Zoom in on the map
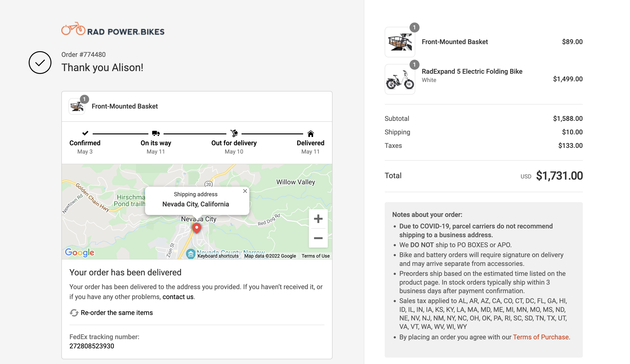 [318, 219]
